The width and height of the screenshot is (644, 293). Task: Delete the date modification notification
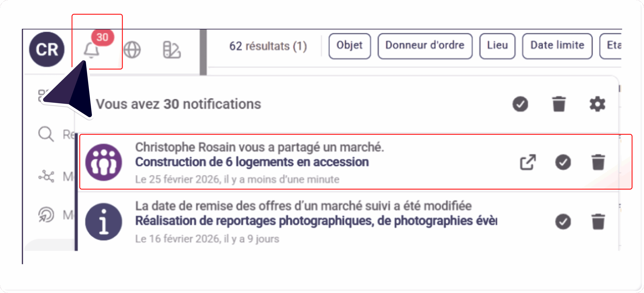click(598, 222)
